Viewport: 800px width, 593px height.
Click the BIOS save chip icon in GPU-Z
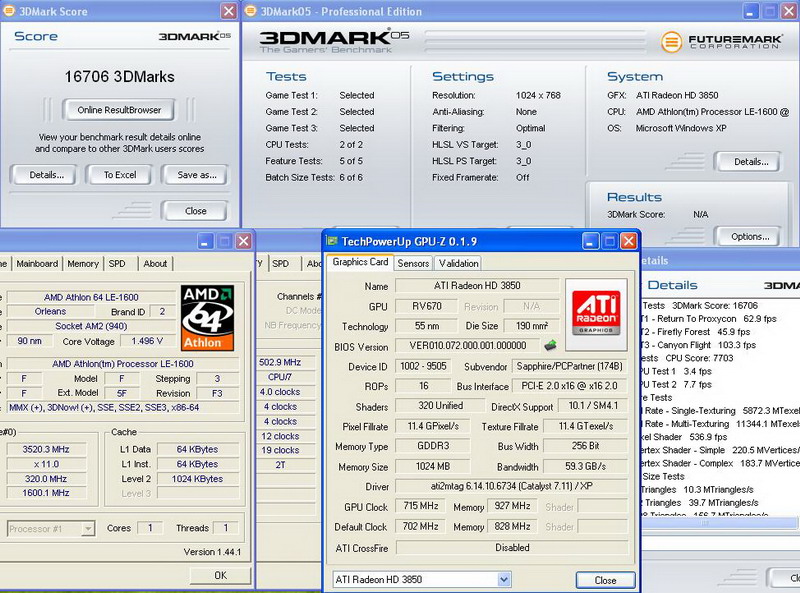coord(550,345)
